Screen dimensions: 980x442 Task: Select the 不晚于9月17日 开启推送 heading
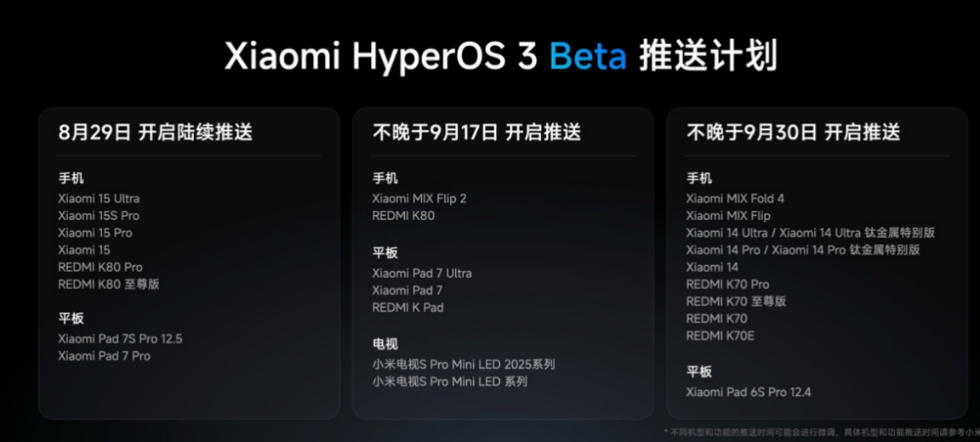[477, 133]
